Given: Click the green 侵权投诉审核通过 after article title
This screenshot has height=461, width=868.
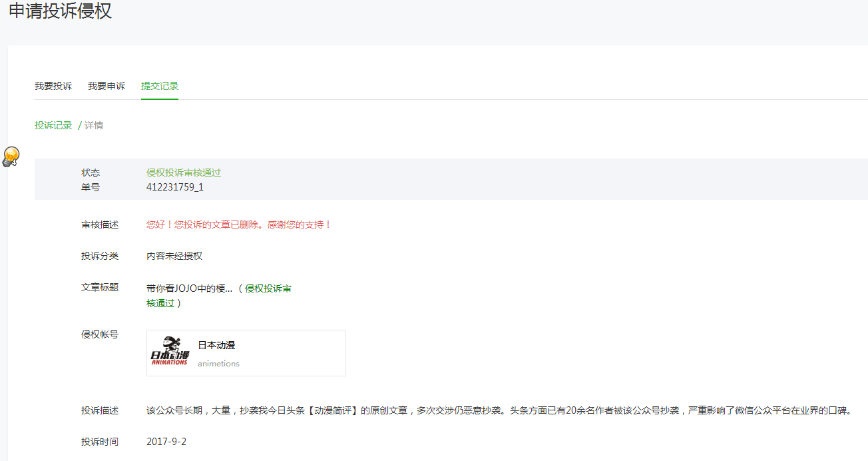Looking at the screenshot, I should pos(219,296).
